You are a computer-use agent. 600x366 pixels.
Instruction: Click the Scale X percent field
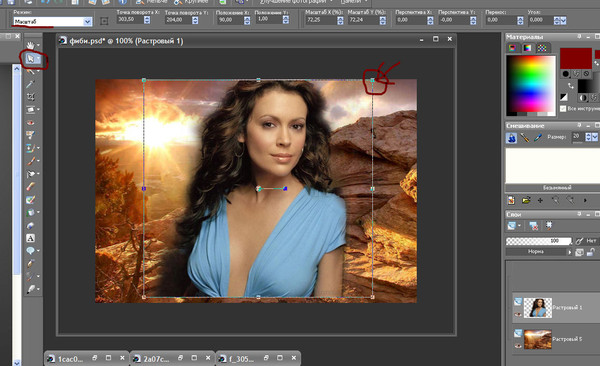[x=320, y=20]
